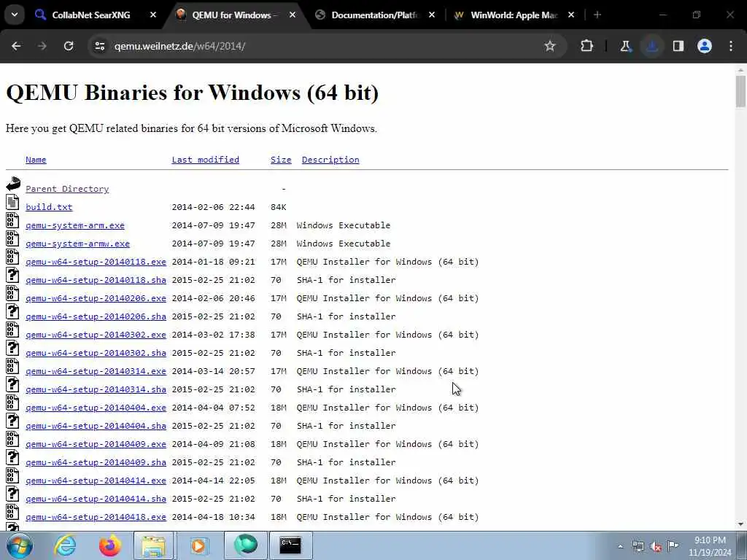The width and height of the screenshot is (747, 560).
Task: Sort the listing by Name
Action: pyautogui.click(x=36, y=160)
